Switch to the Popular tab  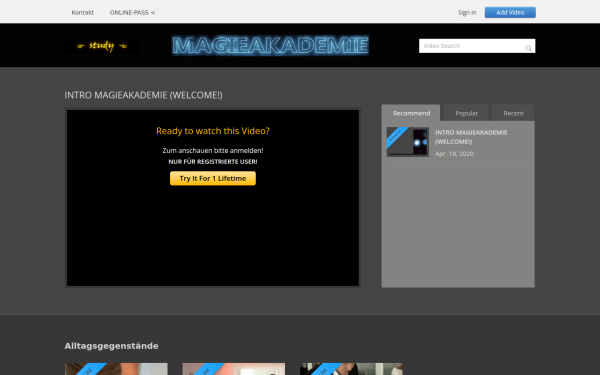pyautogui.click(x=466, y=113)
